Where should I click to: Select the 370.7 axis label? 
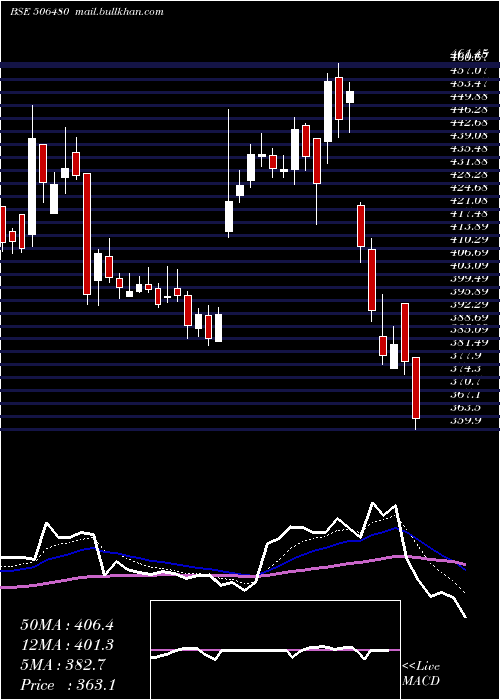[466, 382]
